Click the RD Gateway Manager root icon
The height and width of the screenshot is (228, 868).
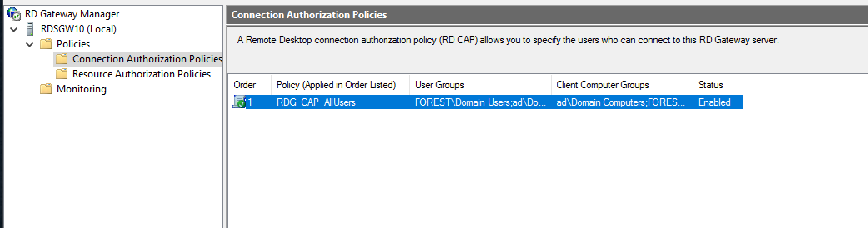14,14
